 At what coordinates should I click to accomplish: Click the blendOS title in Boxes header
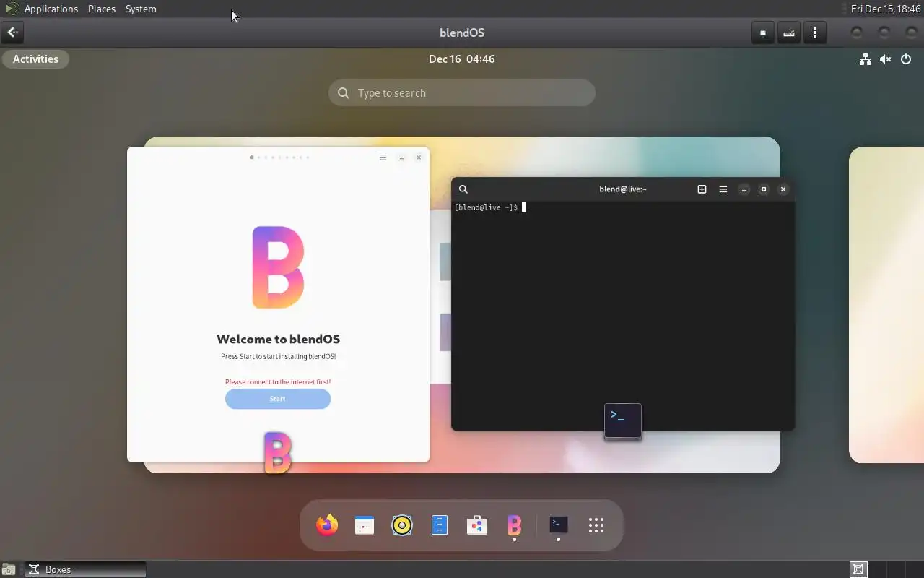[462, 33]
